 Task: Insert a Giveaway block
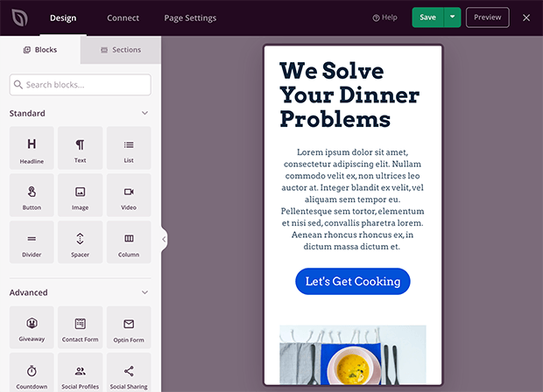[32, 327]
